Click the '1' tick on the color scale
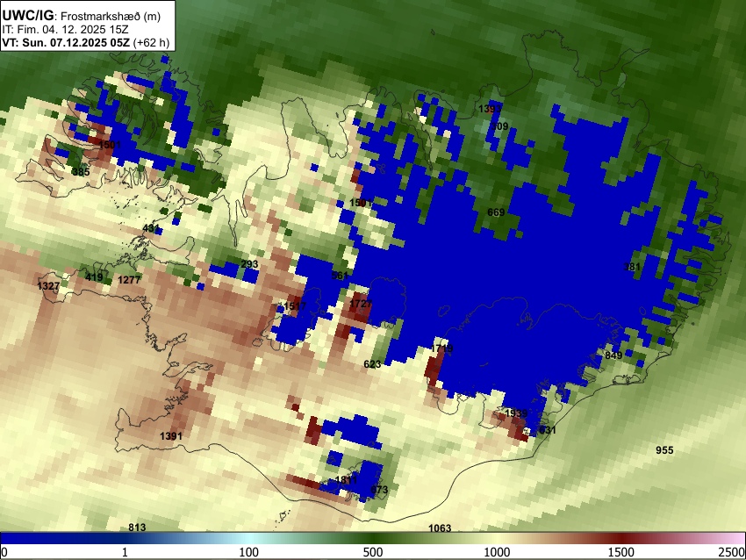The height and width of the screenshot is (560, 746). (x=125, y=552)
